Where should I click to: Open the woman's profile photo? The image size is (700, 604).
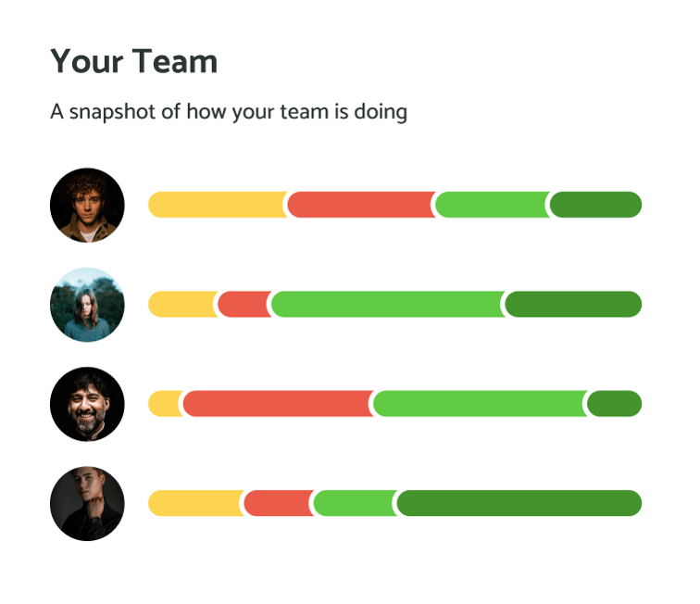tap(87, 305)
